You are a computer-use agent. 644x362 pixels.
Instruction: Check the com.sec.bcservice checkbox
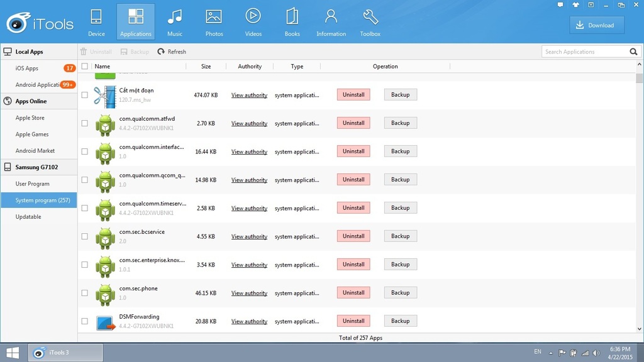click(85, 236)
